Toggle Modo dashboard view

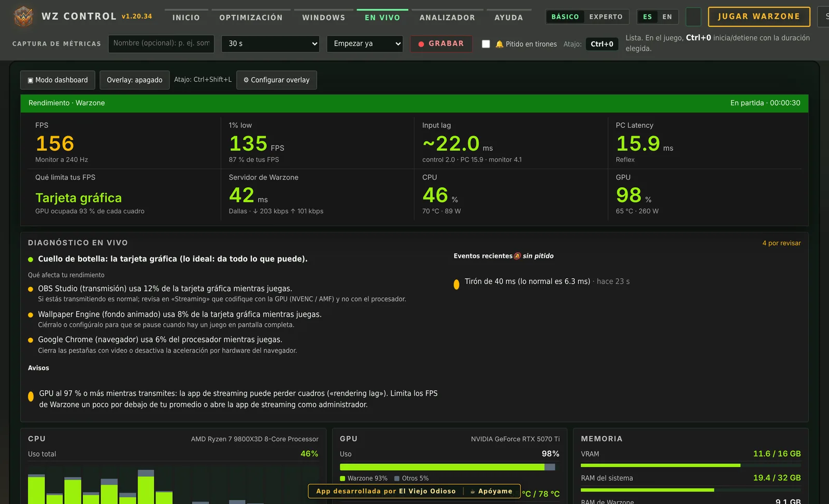(58, 80)
